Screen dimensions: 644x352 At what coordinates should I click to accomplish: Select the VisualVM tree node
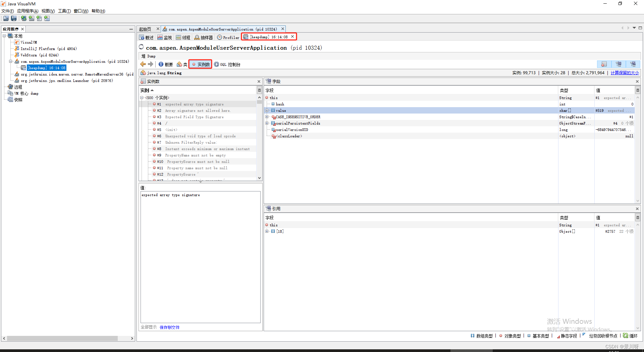click(x=26, y=42)
